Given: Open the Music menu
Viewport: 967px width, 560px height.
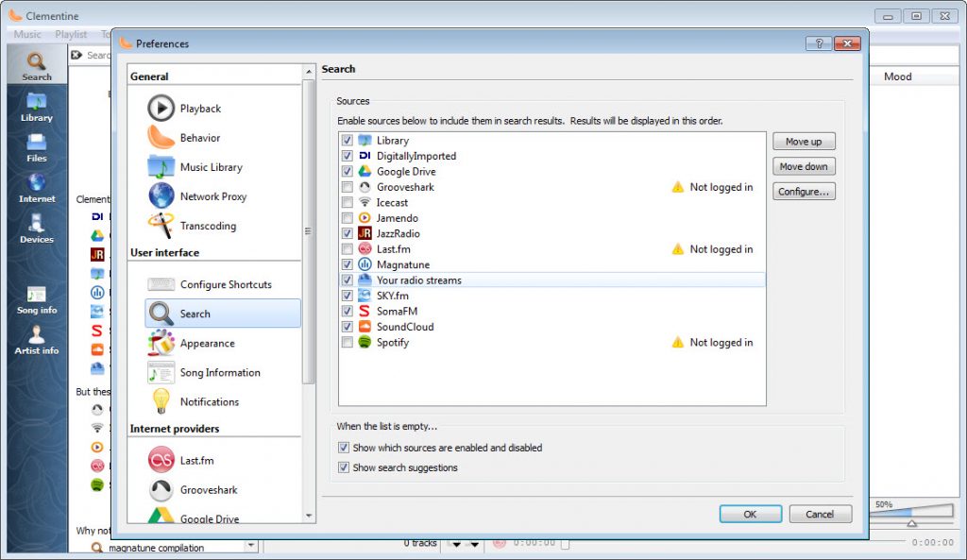Looking at the screenshot, I should click(27, 34).
